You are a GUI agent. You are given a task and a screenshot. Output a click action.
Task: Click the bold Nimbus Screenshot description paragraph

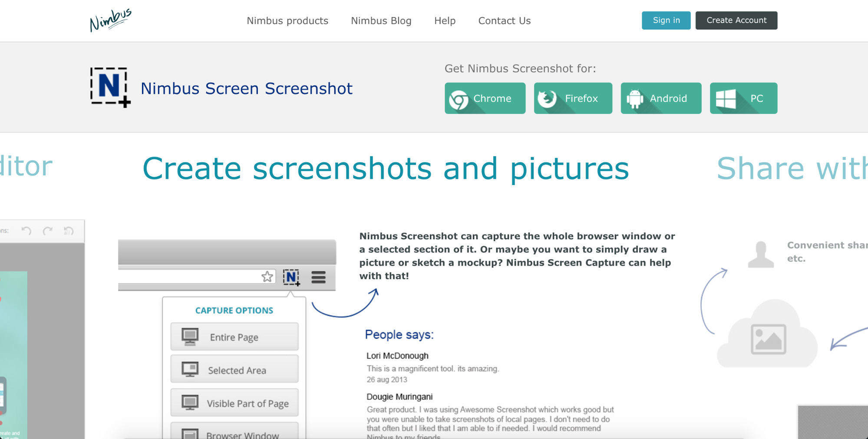tap(517, 256)
